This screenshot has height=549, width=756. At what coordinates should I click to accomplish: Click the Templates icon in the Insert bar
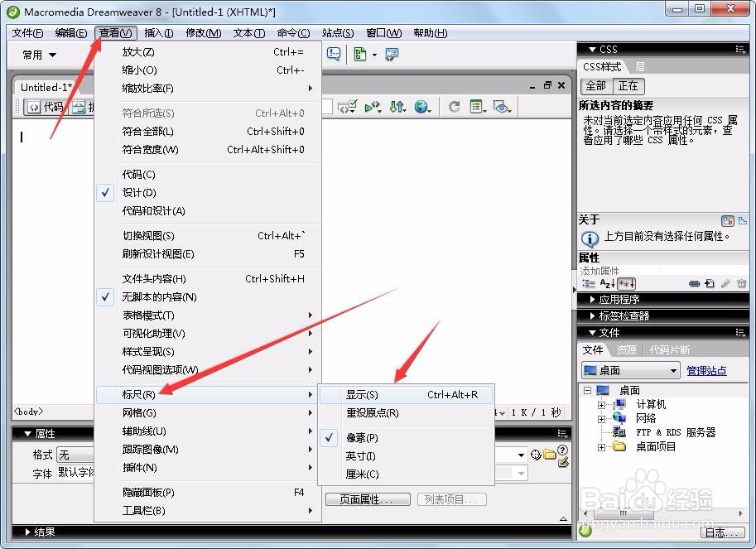(361, 54)
